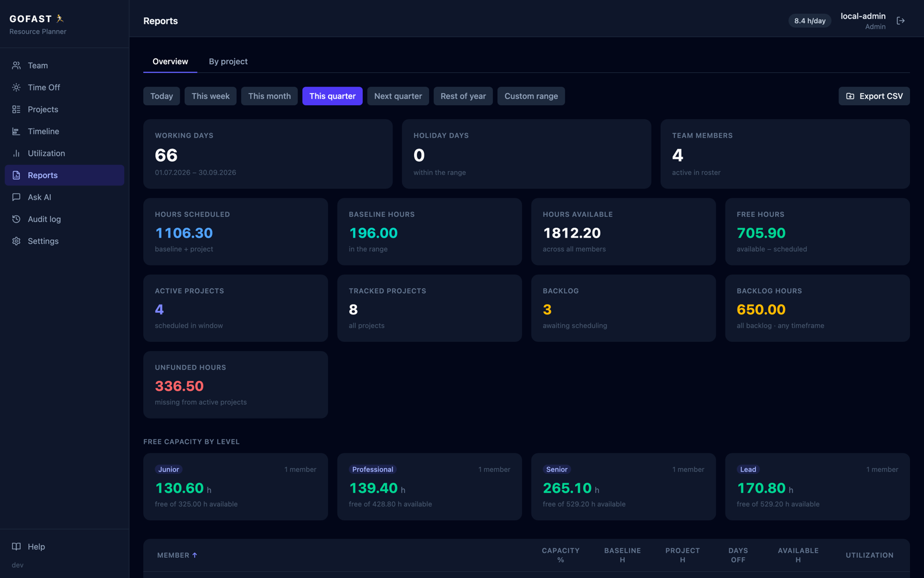The width and height of the screenshot is (924, 578).
Task: Click the date range 01.07.2026 – 30.09.2026
Action: point(195,172)
